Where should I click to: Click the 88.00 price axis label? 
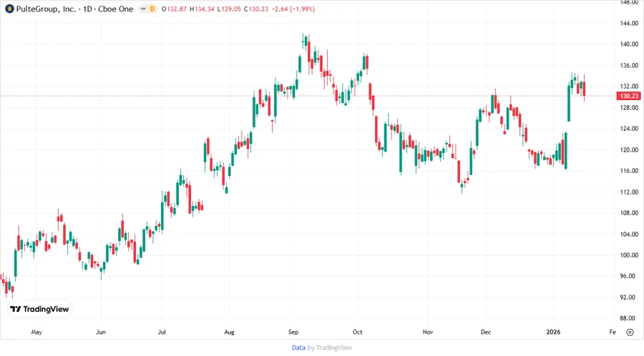(x=629, y=318)
